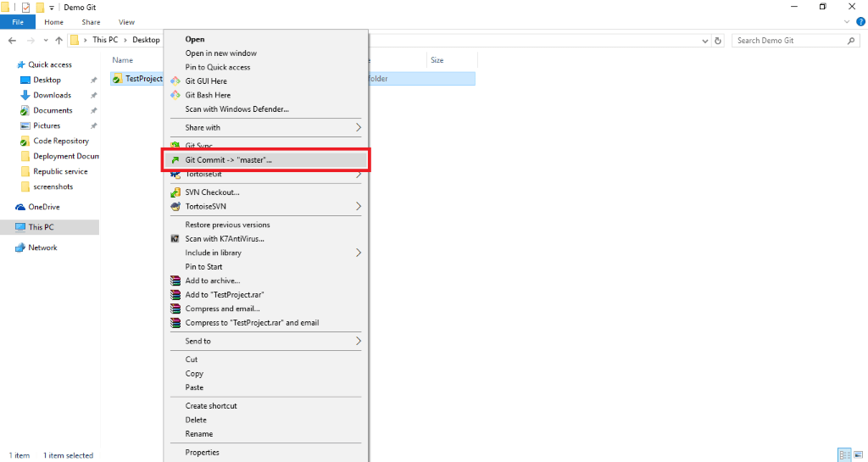The image size is (868, 462).
Task: Expand the Send to submenu arrow
Action: point(359,341)
